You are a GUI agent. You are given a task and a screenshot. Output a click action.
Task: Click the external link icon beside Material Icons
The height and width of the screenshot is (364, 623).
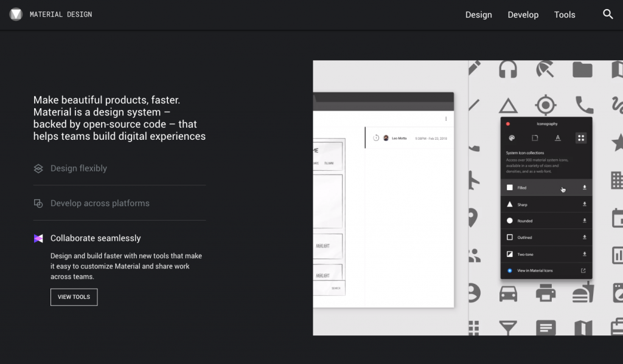(x=583, y=270)
